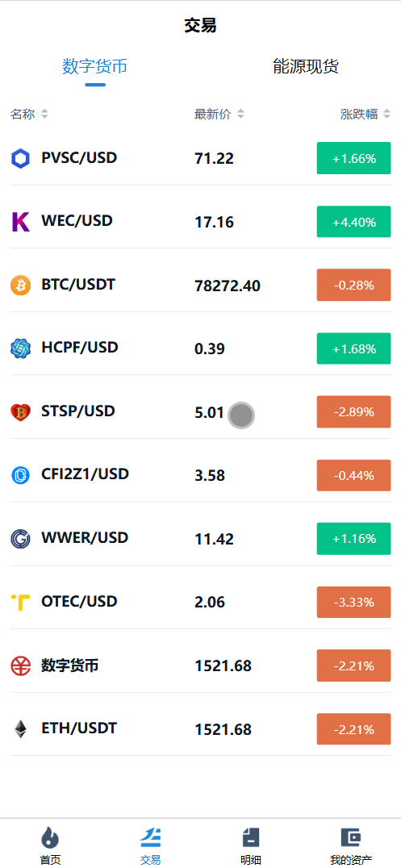This screenshot has height=868, width=401.
Task: Click the -3.33% badge for OTEC/USD
Action: [354, 603]
